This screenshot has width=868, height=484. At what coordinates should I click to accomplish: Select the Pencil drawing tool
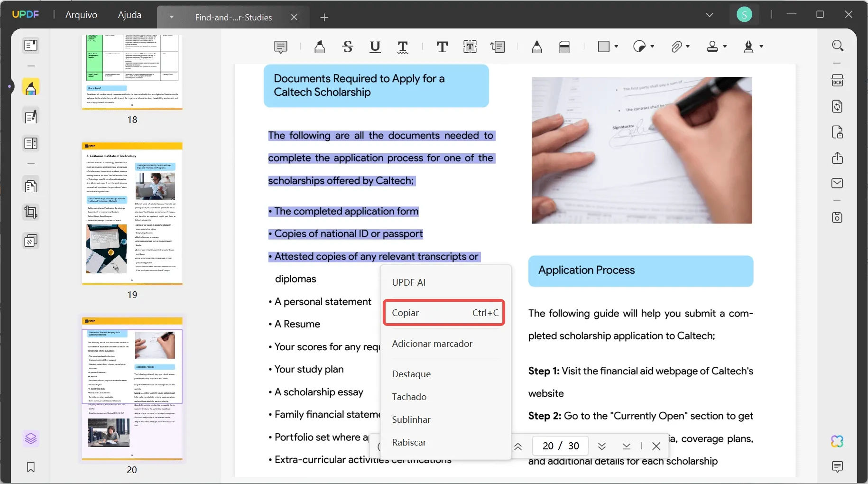537,47
